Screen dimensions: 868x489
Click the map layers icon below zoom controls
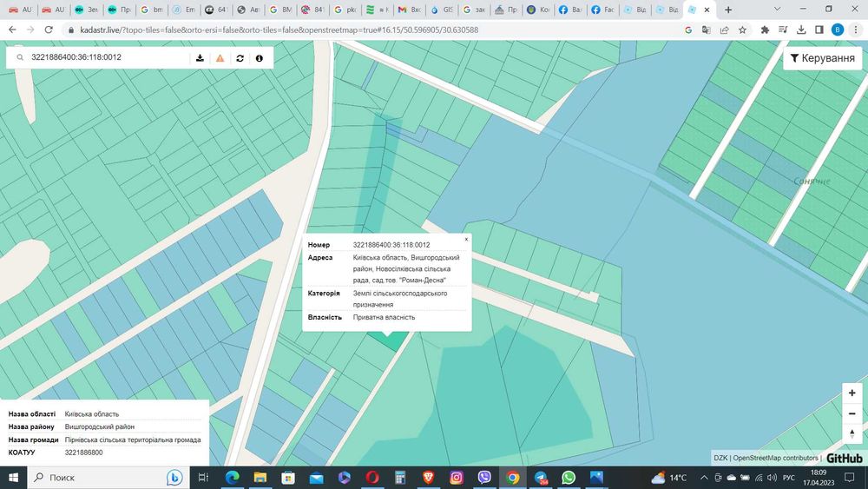pos(852,434)
